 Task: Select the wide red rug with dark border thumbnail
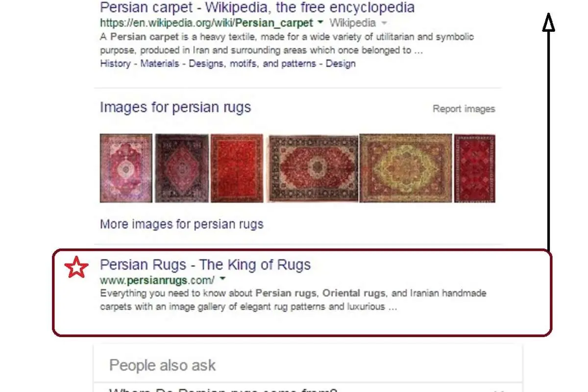pyautogui.click(x=313, y=168)
